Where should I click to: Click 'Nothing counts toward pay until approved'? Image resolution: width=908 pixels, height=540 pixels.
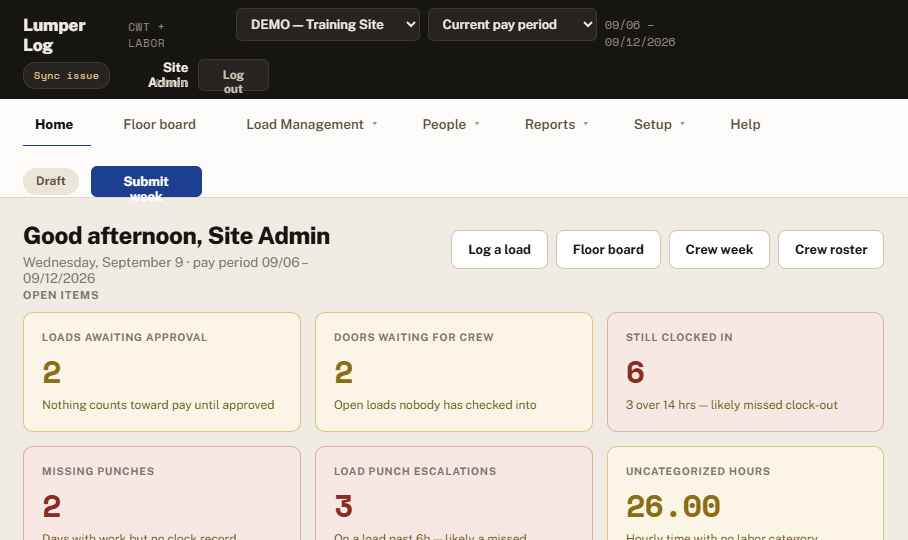click(x=158, y=405)
